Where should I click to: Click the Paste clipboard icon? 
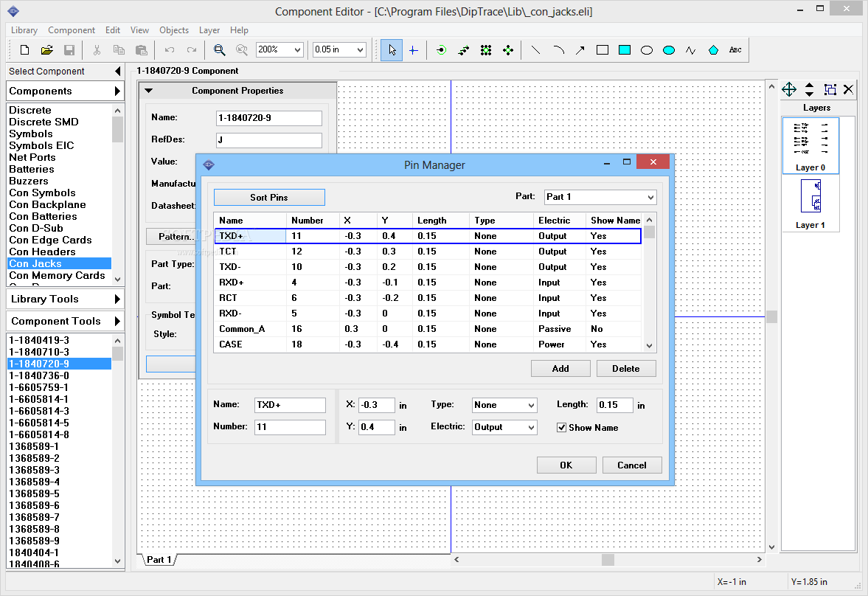pos(142,50)
